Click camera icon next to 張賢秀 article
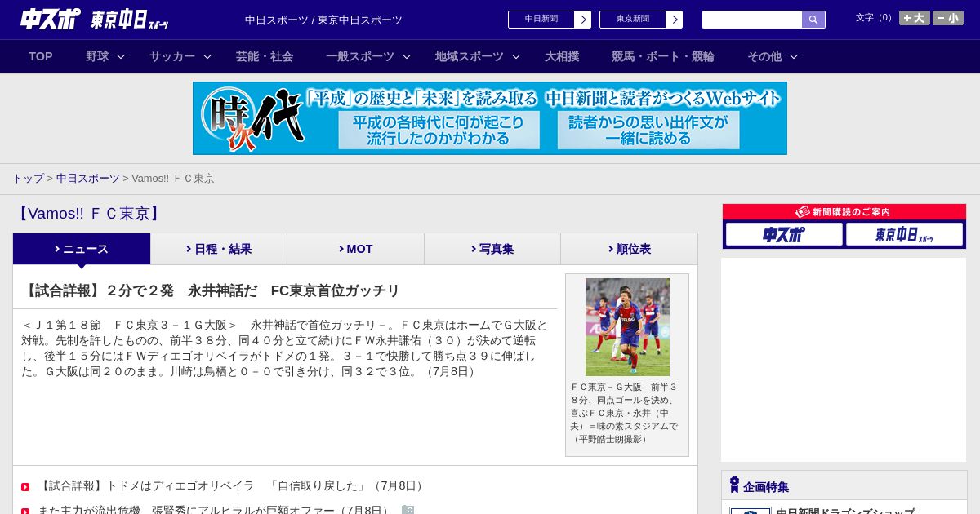 (408, 510)
